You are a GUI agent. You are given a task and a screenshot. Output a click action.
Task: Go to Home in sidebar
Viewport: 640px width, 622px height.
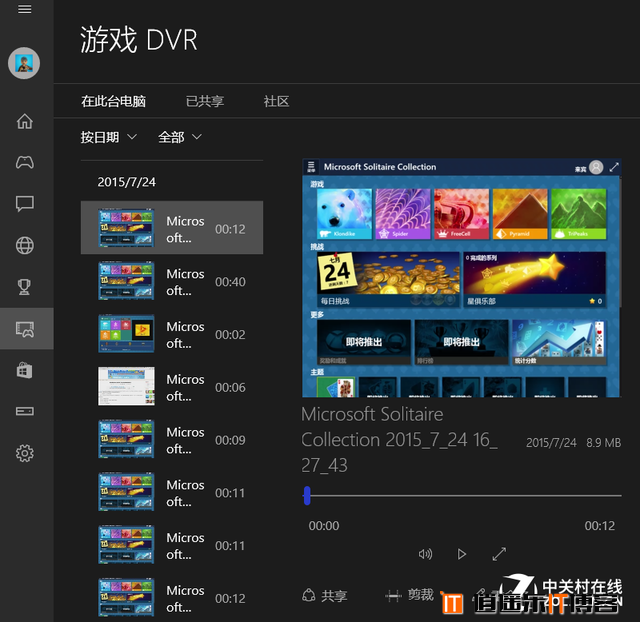point(24,121)
